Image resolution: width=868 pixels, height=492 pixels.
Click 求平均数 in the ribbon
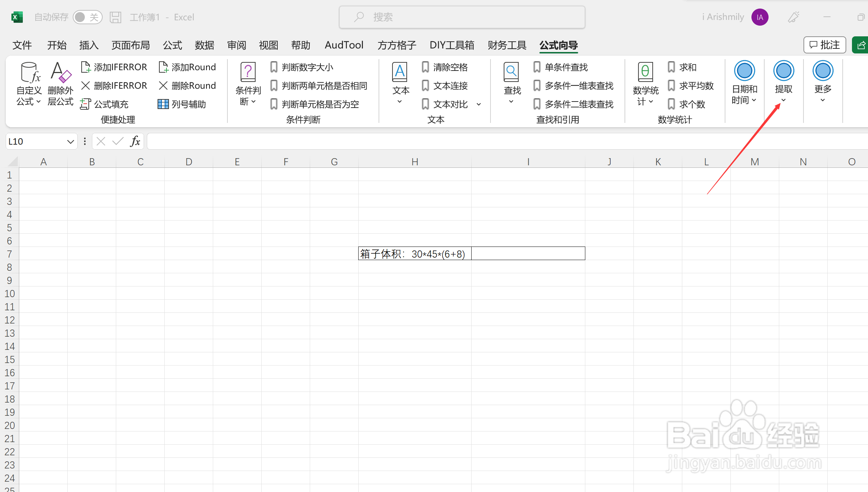pos(690,86)
